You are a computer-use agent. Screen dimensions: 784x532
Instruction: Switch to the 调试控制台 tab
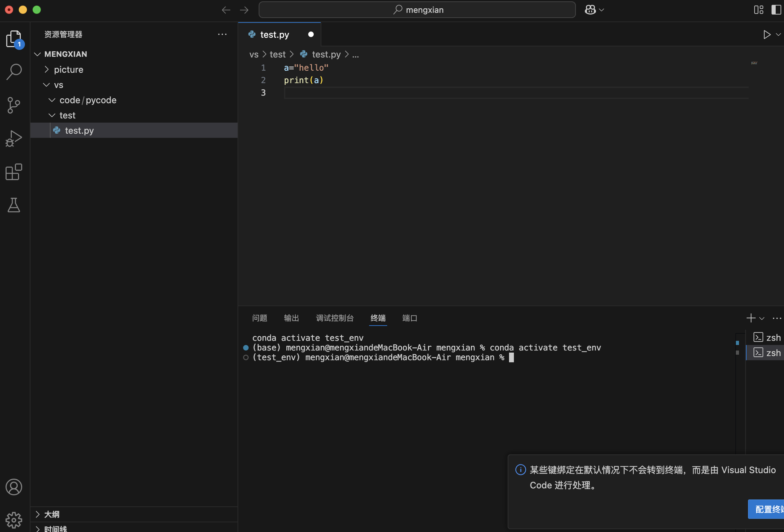[x=335, y=318]
